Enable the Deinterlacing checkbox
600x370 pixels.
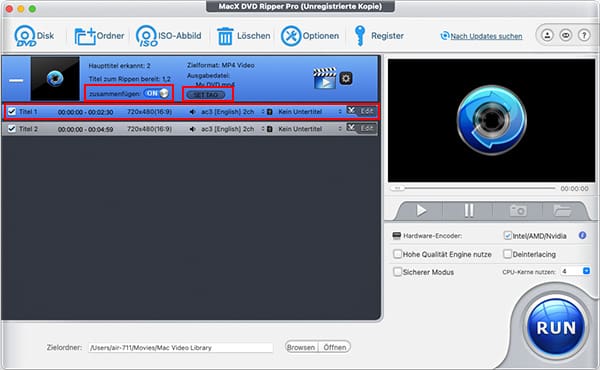point(507,254)
